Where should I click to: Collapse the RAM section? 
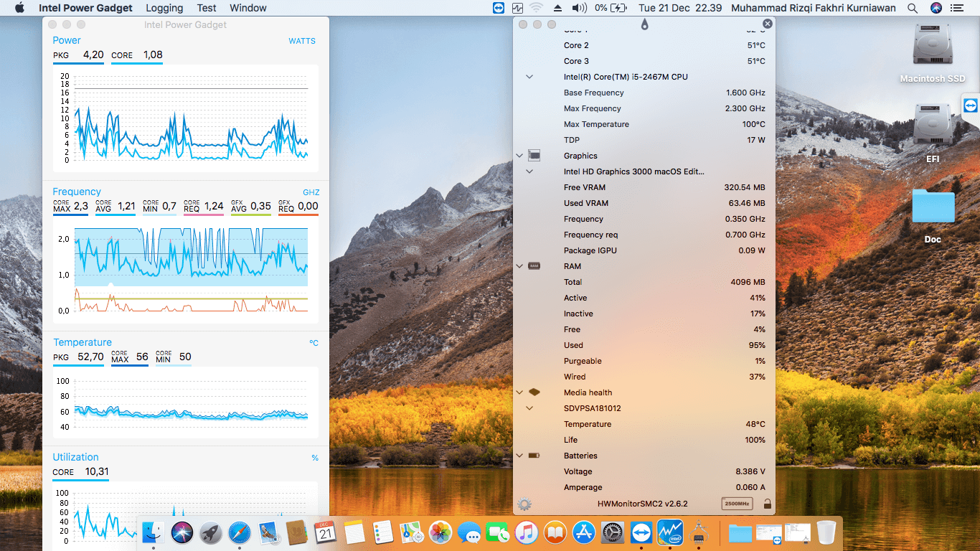pyautogui.click(x=519, y=266)
